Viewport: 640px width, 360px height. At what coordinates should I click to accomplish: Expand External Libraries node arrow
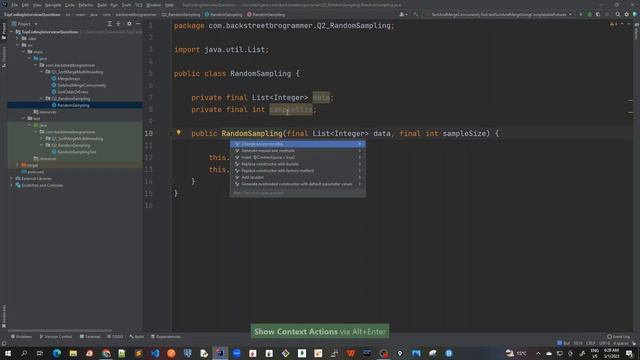(11, 178)
